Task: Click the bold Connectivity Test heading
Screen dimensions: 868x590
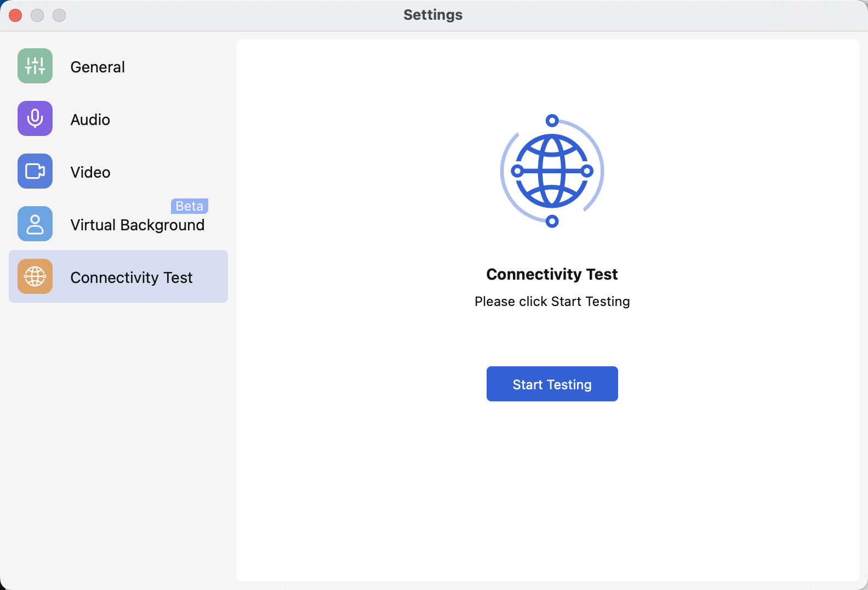Action: 552,274
